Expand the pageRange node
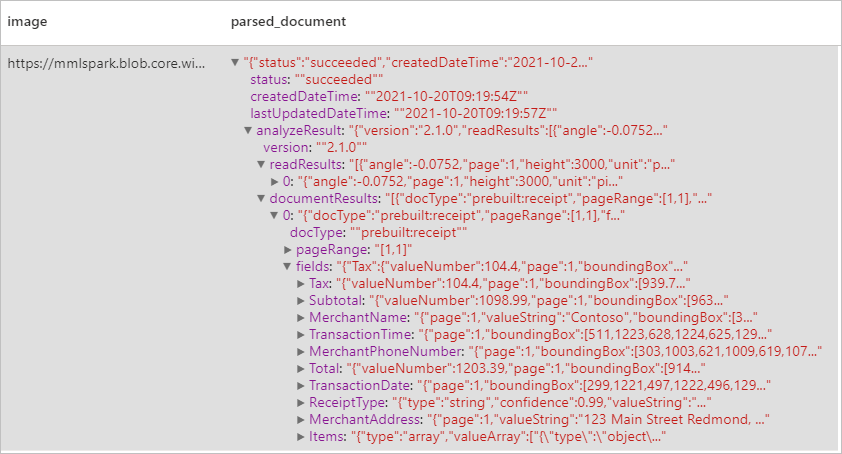The width and height of the screenshot is (842, 454). pos(287,250)
